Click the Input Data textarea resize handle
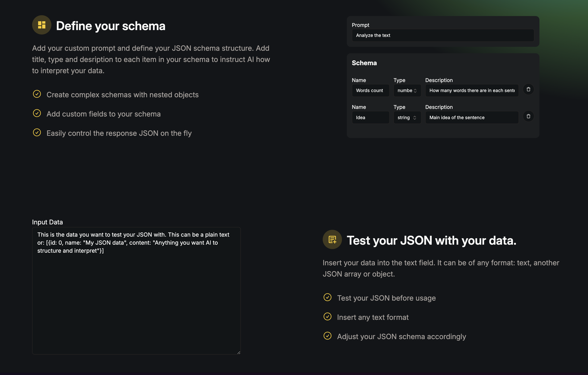Screen dimensions: 588x375 [239, 352]
